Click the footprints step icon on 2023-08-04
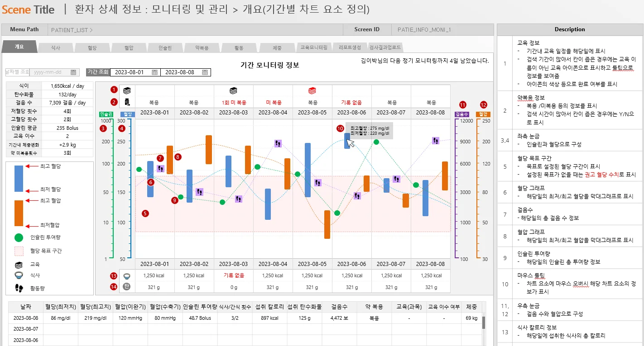Screen dimensions: 644x346 [x=278, y=143]
